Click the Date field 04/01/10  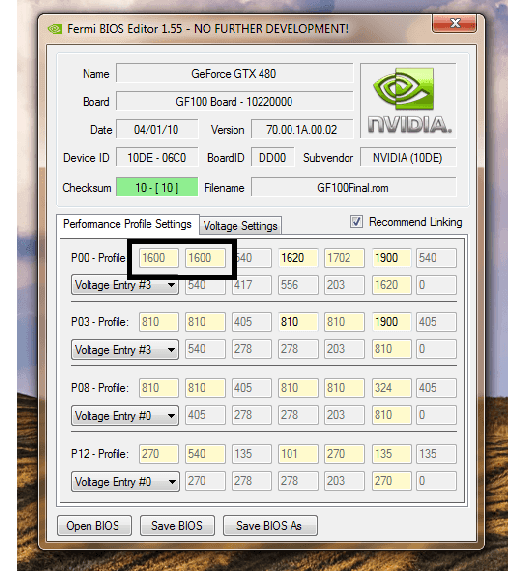(157, 129)
